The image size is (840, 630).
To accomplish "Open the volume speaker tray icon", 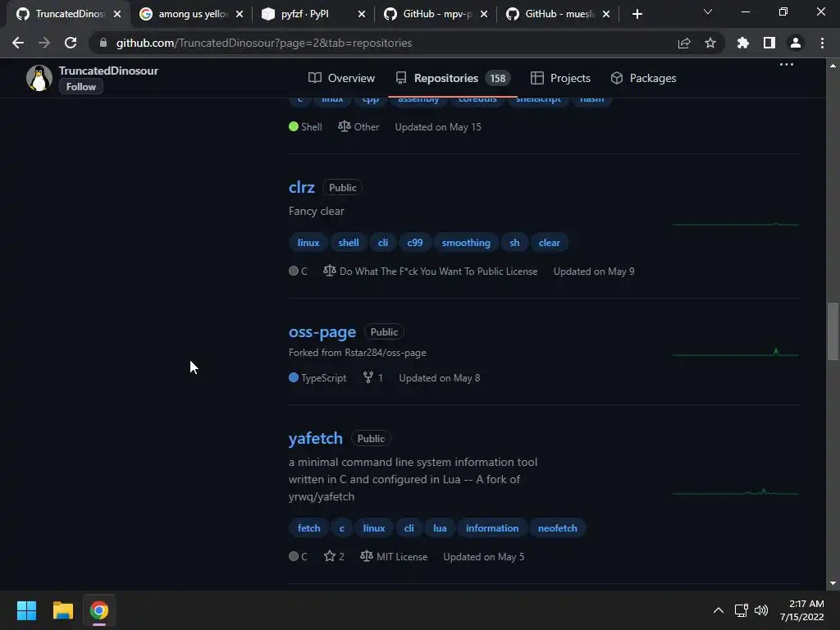I will 760,610.
